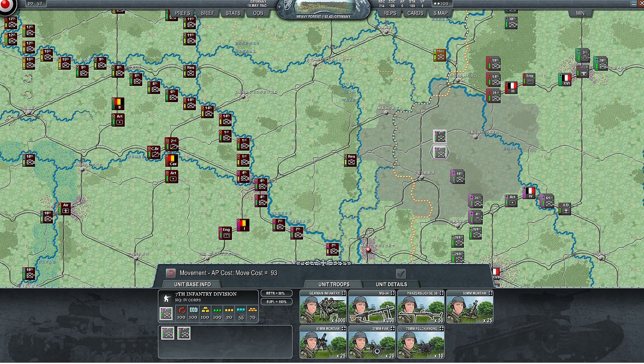Expand the 75mm Feldkanone troop card

tap(441, 329)
